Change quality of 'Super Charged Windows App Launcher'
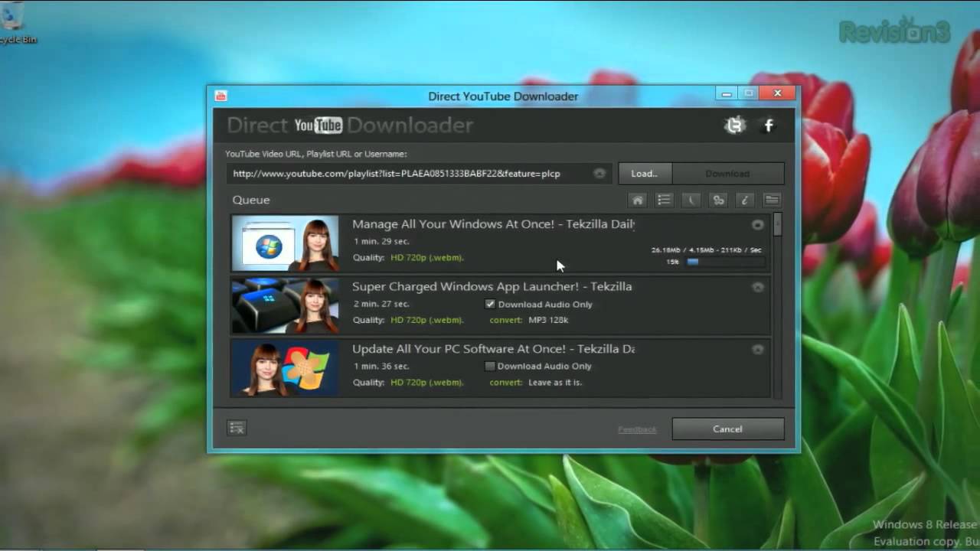 tap(426, 320)
